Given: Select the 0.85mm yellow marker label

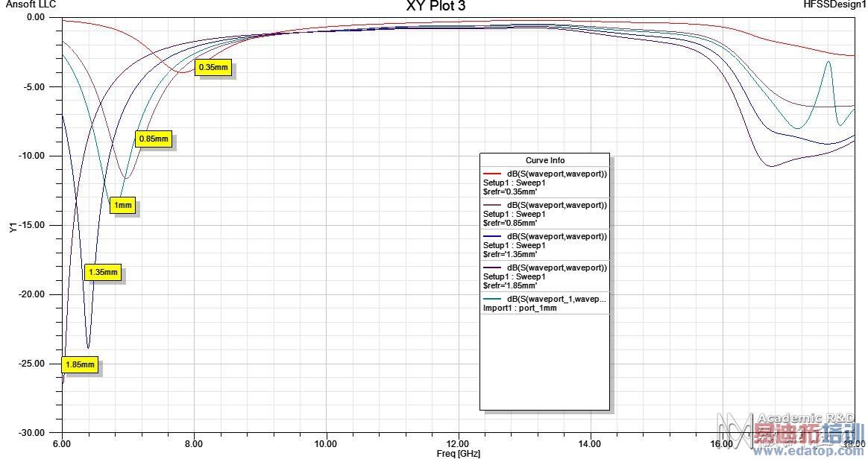Looking at the screenshot, I should coord(154,139).
